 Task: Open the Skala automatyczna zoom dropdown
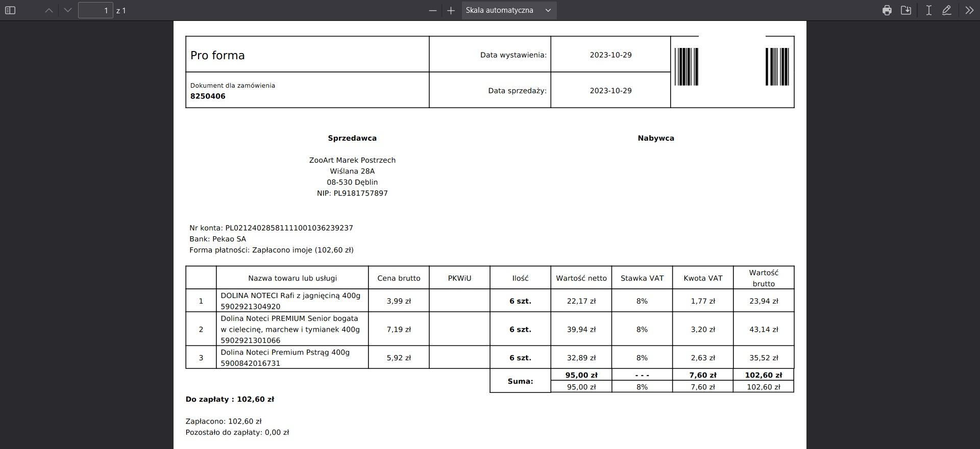coord(509,10)
